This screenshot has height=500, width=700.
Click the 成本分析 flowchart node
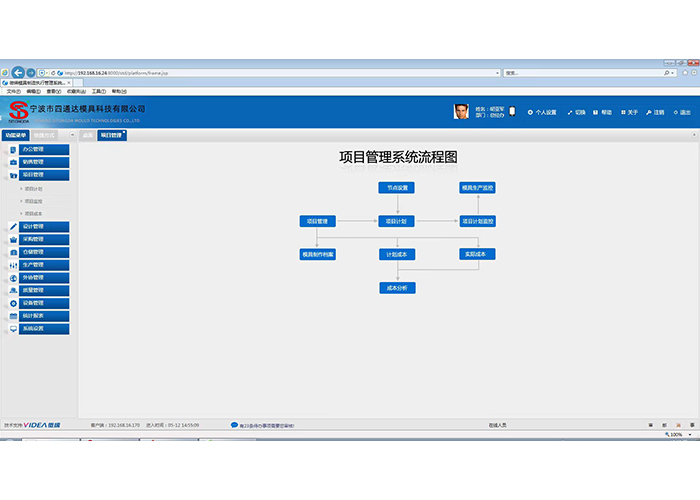click(x=396, y=288)
